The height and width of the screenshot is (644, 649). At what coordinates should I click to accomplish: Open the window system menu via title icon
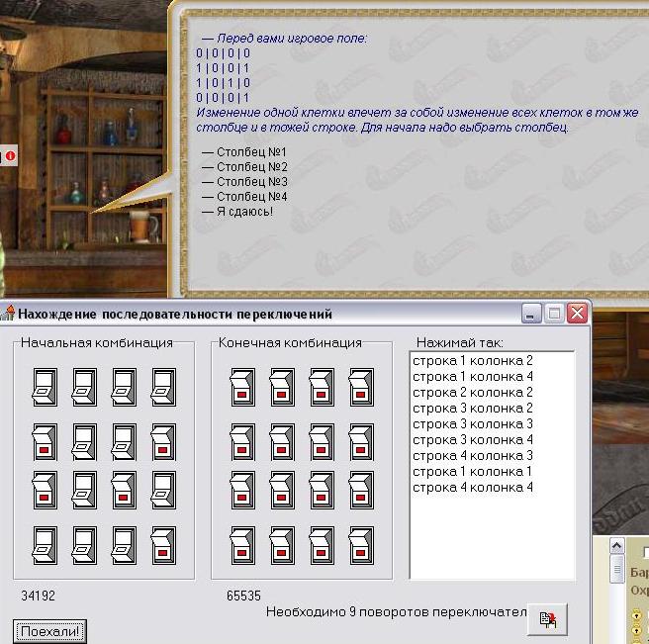pyautogui.click(x=9, y=314)
